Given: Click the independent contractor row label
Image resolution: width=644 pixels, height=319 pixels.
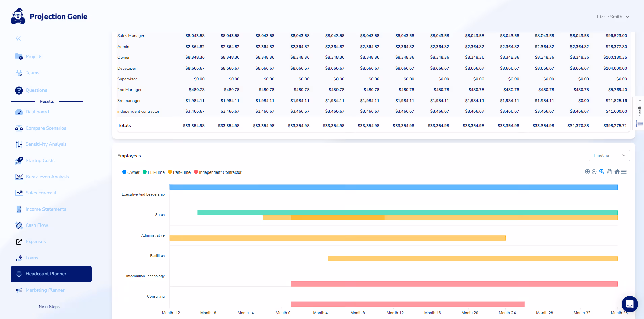Looking at the screenshot, I should pos(138,111).
